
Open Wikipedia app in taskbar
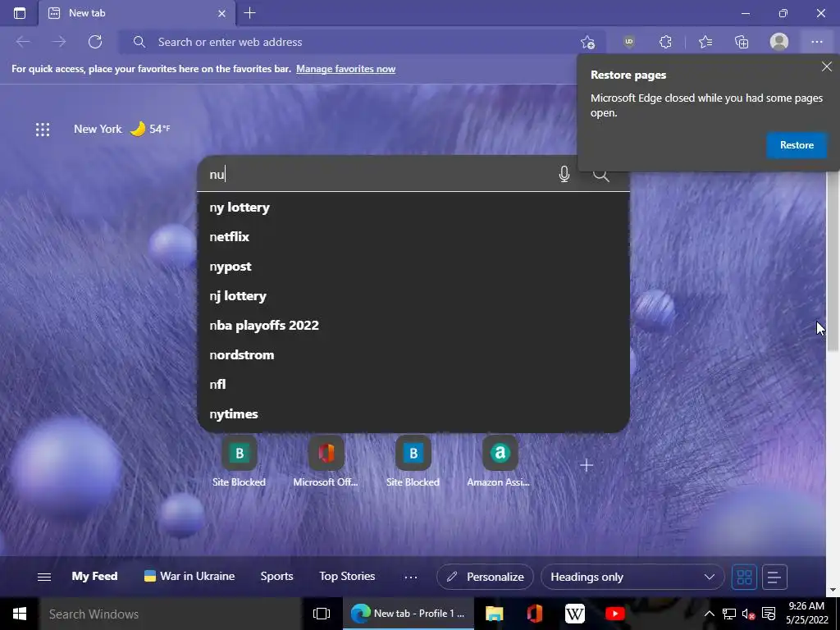[575, 614]
